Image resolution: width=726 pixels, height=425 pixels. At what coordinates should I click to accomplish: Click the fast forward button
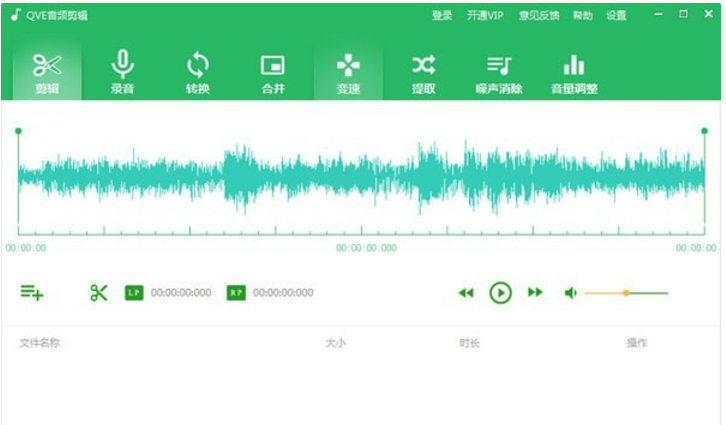(535, 293)
